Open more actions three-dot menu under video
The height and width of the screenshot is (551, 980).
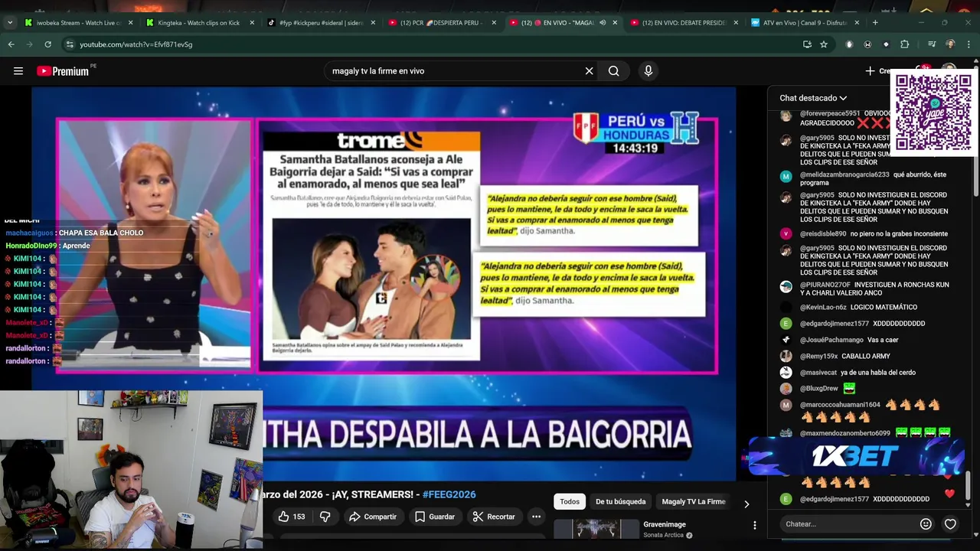[x=536, y=517]
